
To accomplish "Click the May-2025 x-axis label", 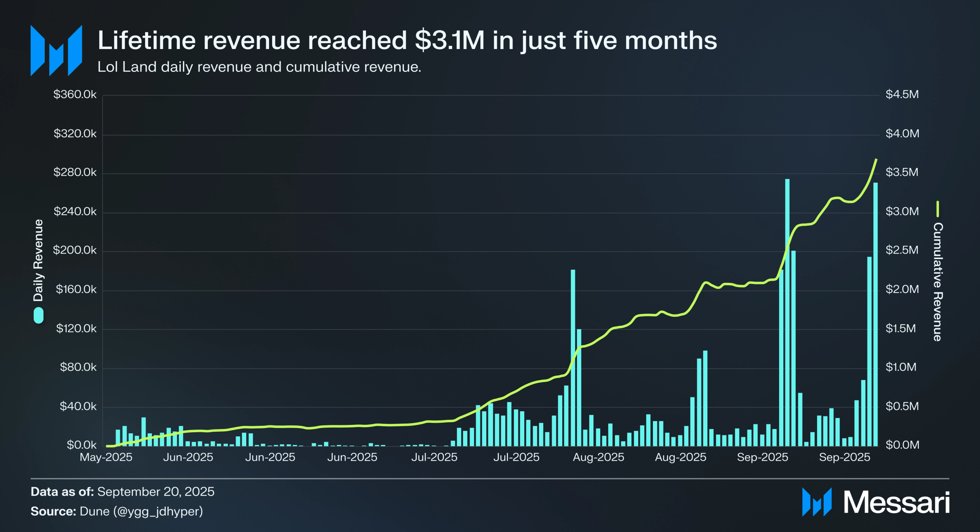I will click(106, 457).
